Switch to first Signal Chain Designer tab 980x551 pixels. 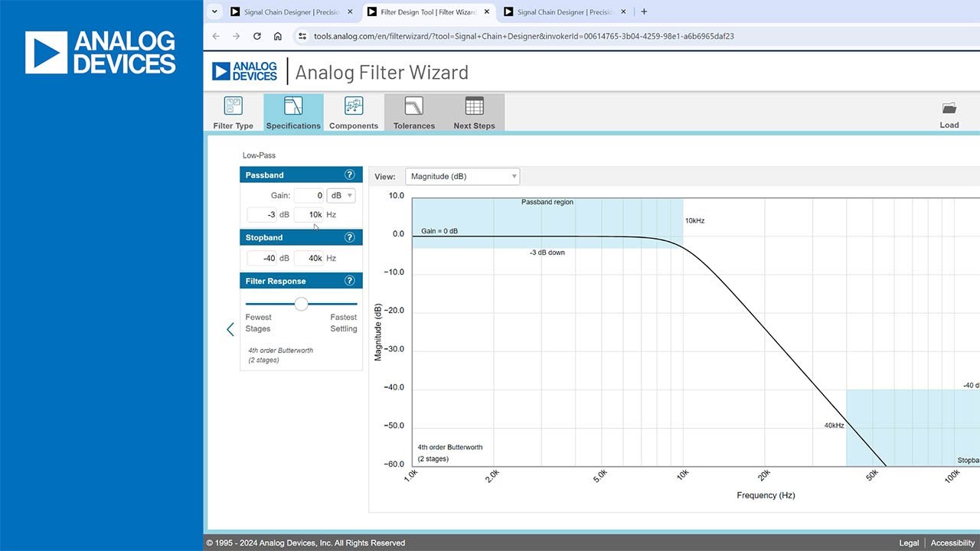click(x=291, y=11)
